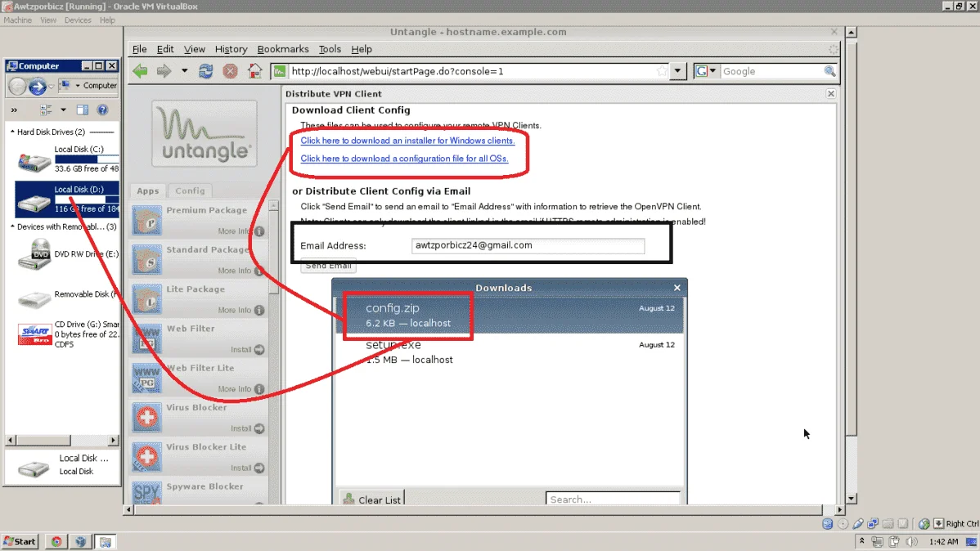
Task: Click power plug icon in system tray
Action: 894,542
